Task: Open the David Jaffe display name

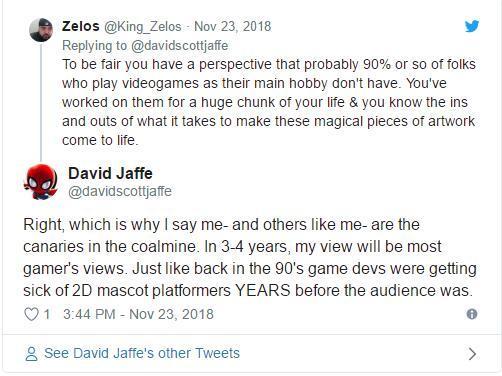Action: pyautogui.click(x=110, y=173)
